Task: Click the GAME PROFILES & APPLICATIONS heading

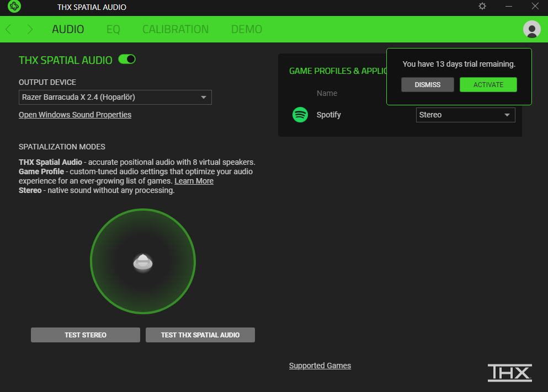Action: pyautogui.click(x=338, y=71)
